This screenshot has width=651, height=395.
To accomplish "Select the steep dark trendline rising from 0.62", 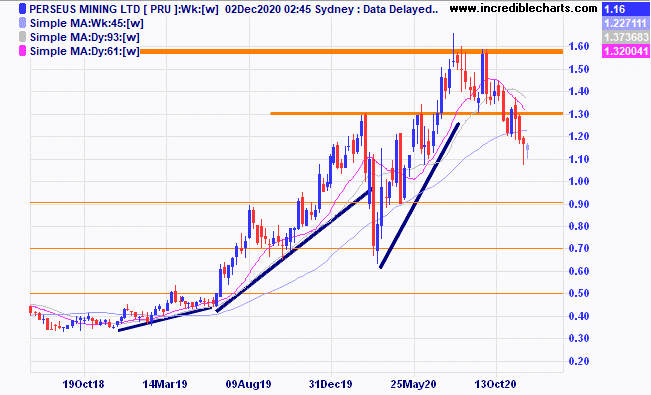I will coord(419,195).
